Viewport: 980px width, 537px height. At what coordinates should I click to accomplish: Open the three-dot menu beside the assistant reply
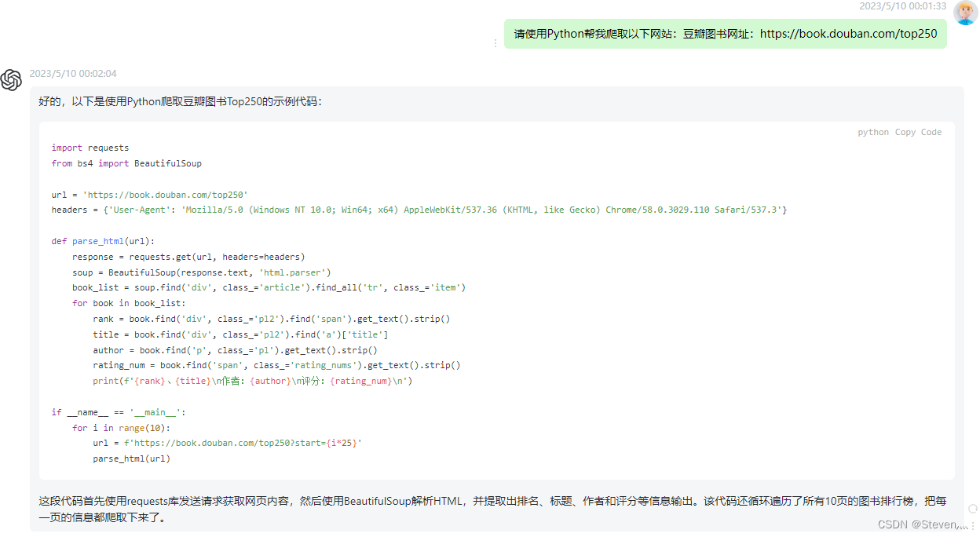pyautogui.click(x=973, y=525)
